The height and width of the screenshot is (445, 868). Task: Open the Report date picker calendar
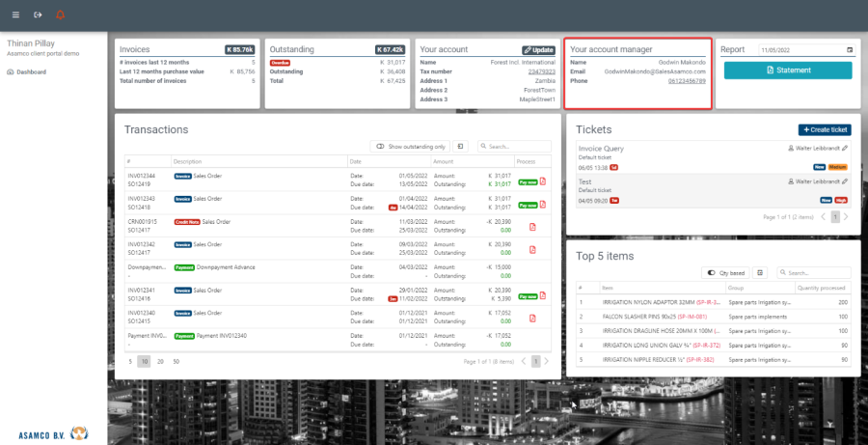pyautogui.click(x=849, y=49)
